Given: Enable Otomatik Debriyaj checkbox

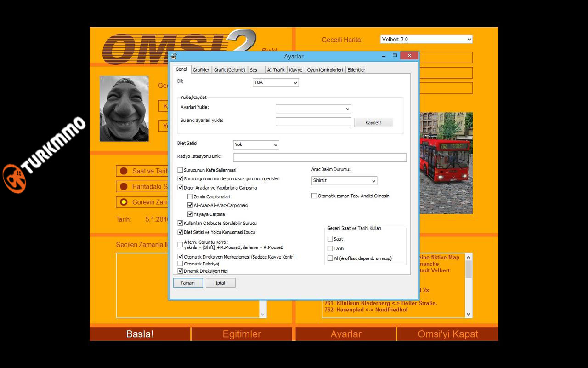Looking at the screenshot, I should [181, 264].
